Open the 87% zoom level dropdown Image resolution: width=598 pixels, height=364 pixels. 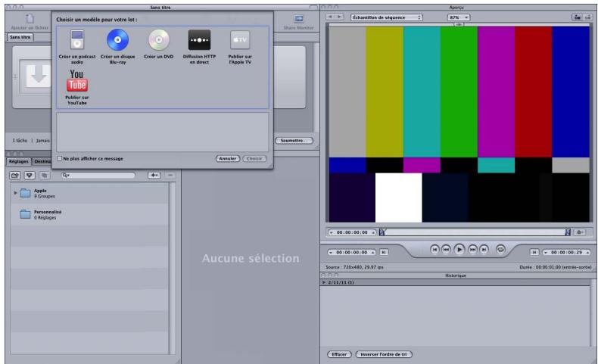tap(459, 17)
